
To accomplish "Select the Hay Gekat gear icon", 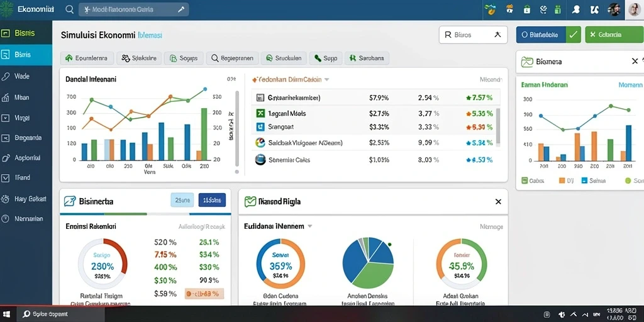I will point(5,199).
